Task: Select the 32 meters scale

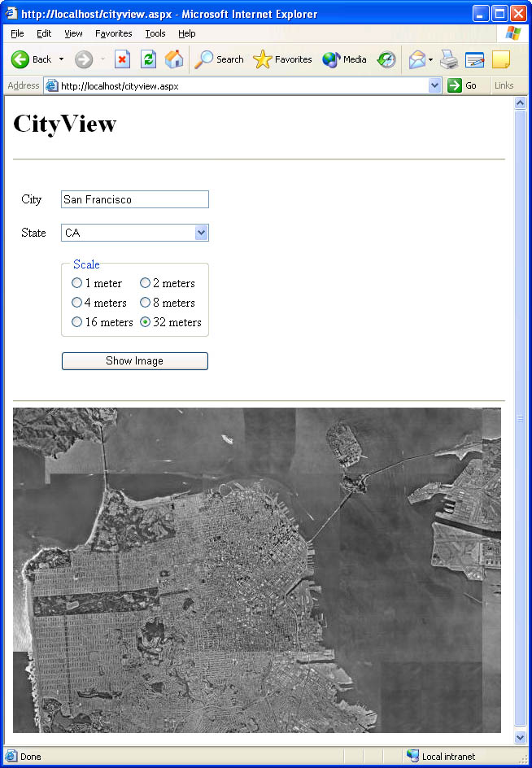Action: click(x=145, y=322)
